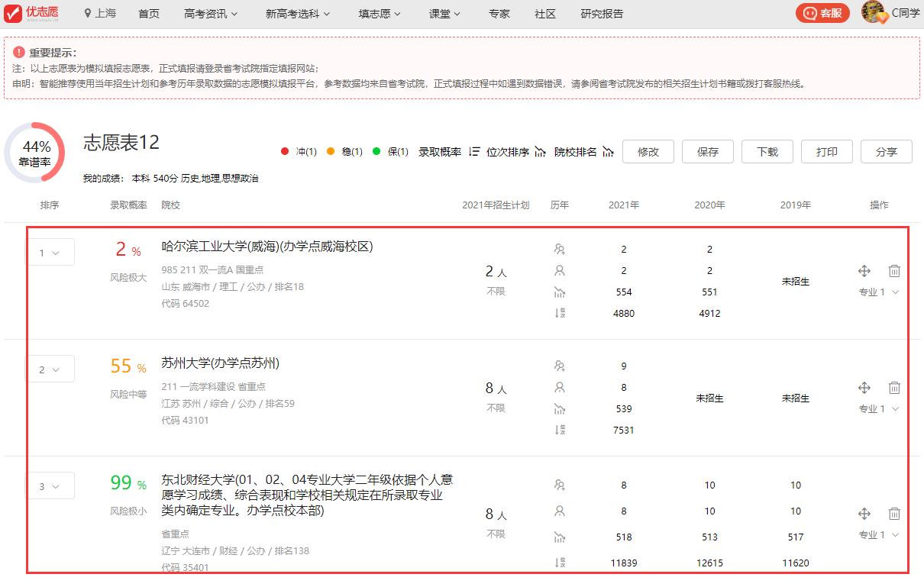Open the 填志愿 dropdown menu
This screenshot has height=587, width=924.
pyautogui.click(x=380, y=14)
